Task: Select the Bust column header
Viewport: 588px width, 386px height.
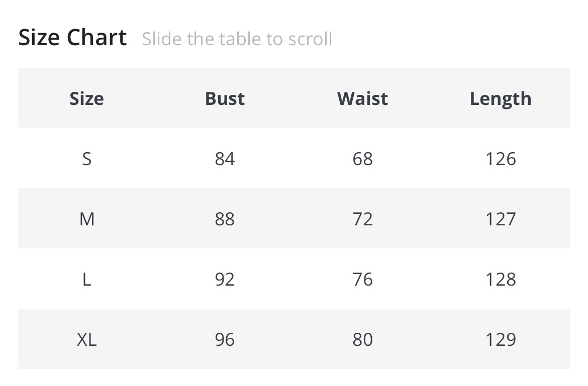Action: point(225,98)
